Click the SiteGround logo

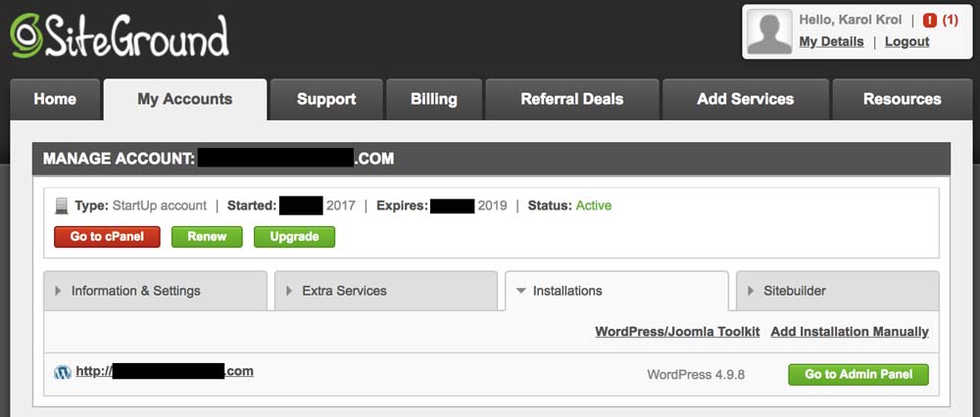[120, 35]
